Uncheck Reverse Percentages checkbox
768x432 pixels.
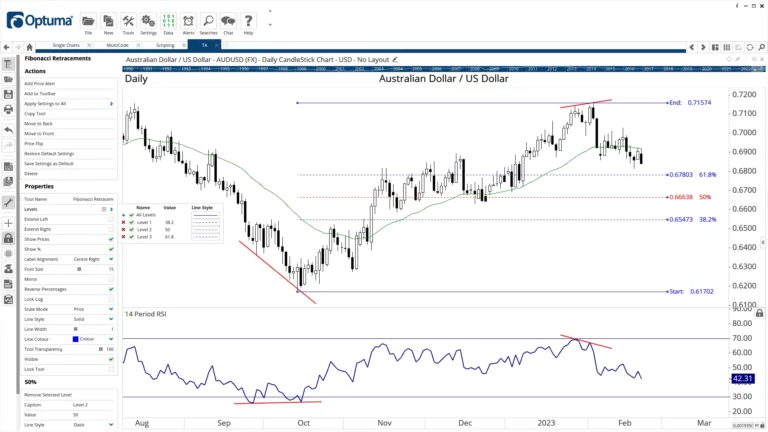[x=111, y=289]
